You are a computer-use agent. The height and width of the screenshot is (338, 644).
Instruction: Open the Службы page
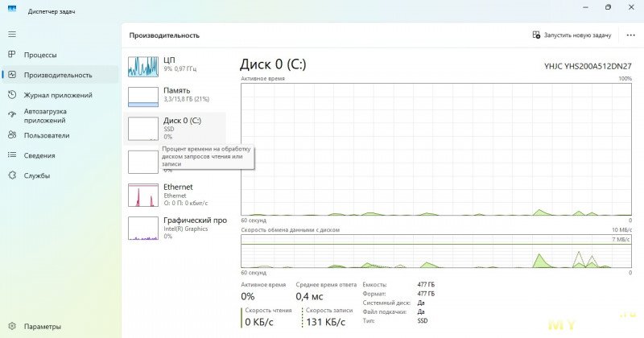coord(36,175)
